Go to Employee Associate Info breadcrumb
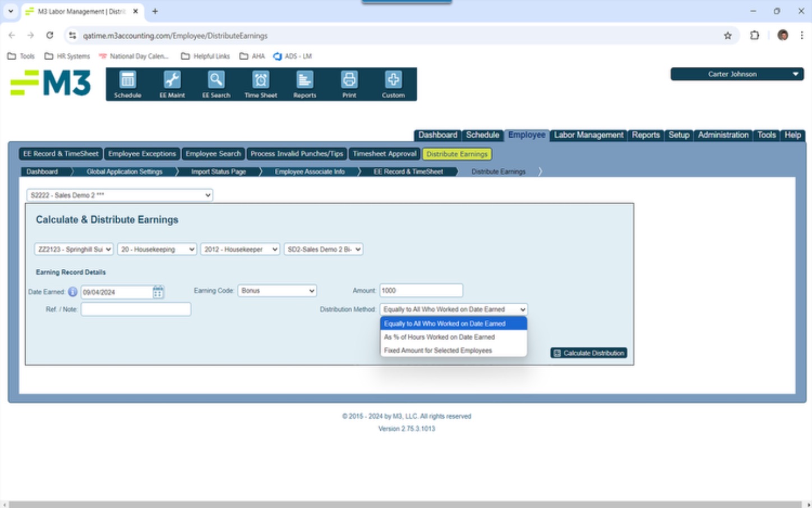 point(310,172)
